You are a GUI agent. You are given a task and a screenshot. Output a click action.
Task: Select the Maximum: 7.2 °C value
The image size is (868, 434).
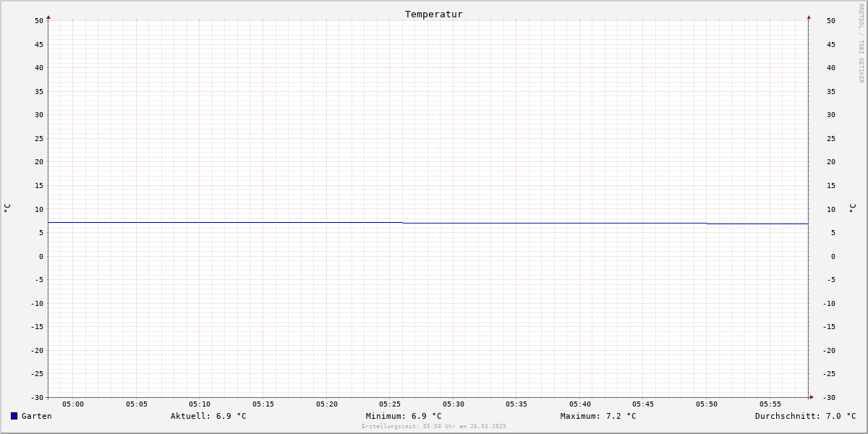pyautogui.click(x=598, y=416)
